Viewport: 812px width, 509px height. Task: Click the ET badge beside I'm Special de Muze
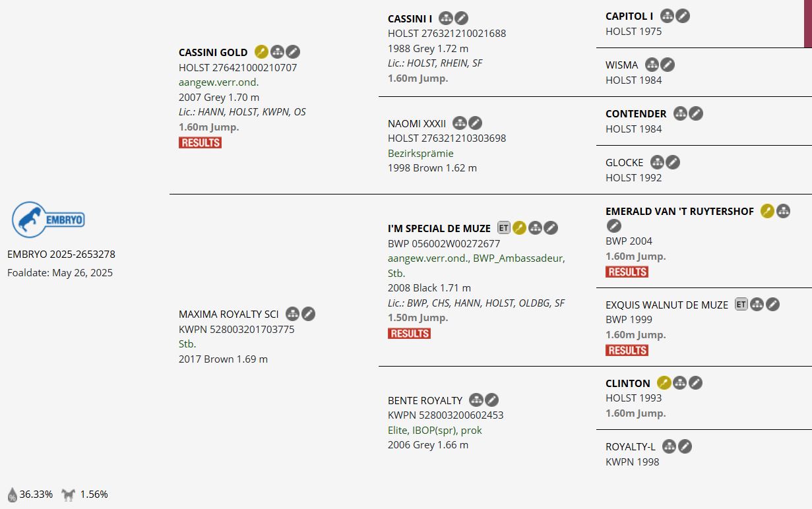[x=504, y=228]
